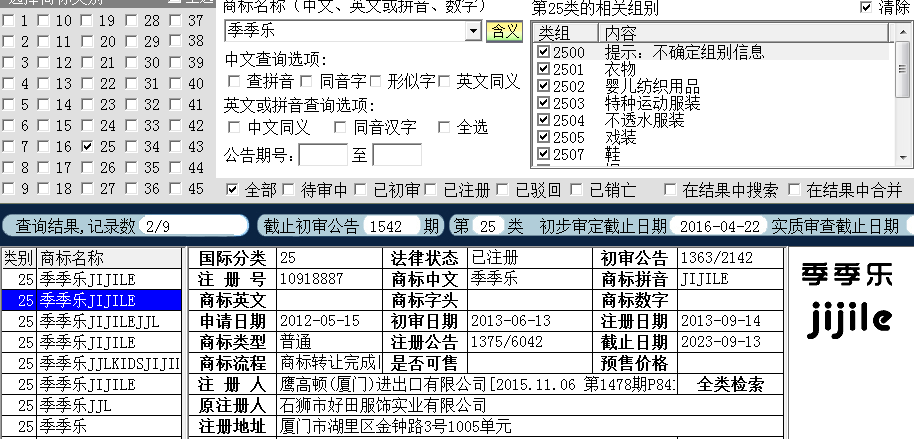Click the registrant 鹰高顿(厦门)进出口有限公司 cell

pos(477,384)
